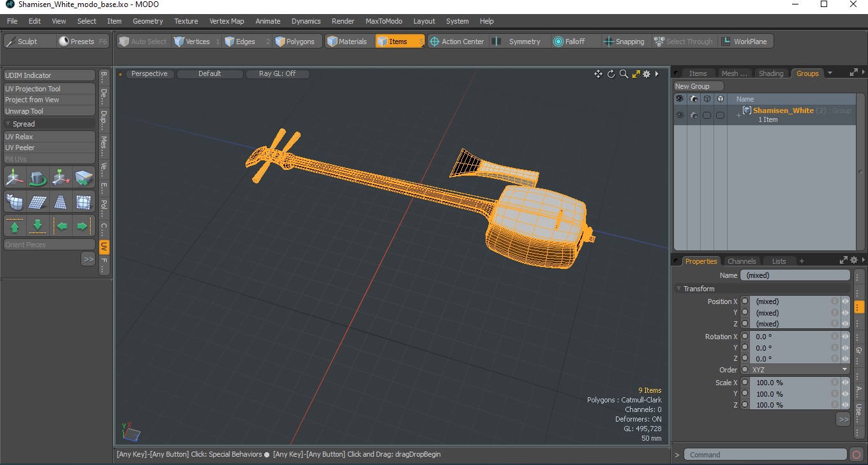Open viewport settings gear icon
868x465 pixels.
[x=647, y=74]
